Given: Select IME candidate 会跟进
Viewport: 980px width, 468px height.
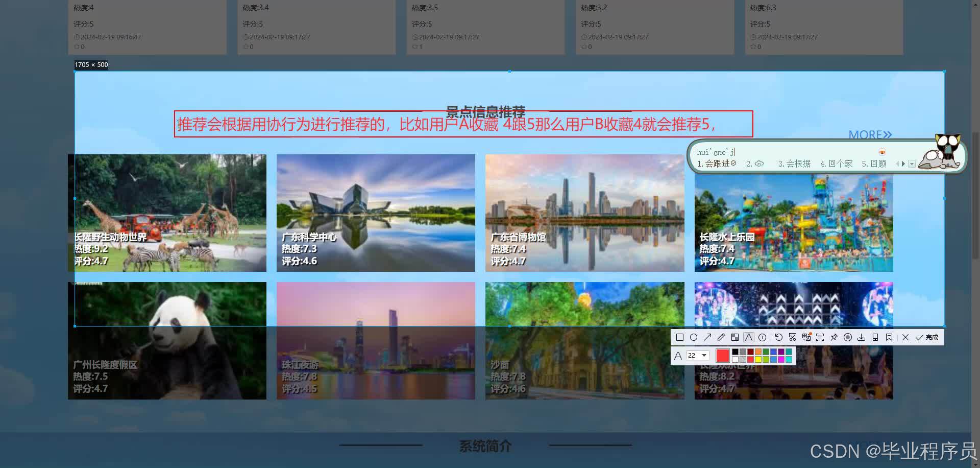Looking at the screenshot, I should point(717,163).
